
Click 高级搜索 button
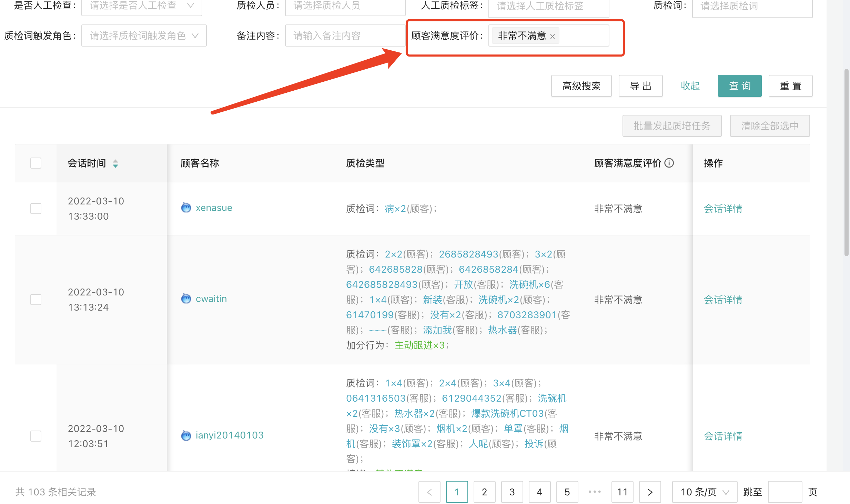[581, 86]
